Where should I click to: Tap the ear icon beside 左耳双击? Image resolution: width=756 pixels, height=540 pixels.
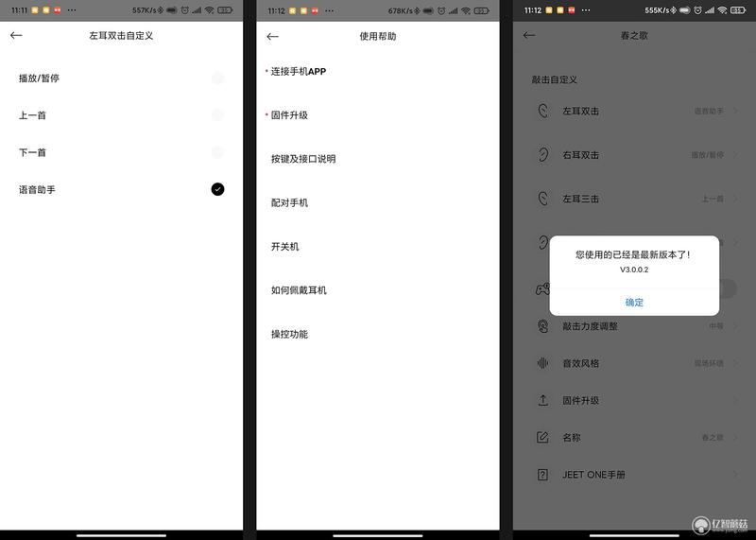click(542, 111)
